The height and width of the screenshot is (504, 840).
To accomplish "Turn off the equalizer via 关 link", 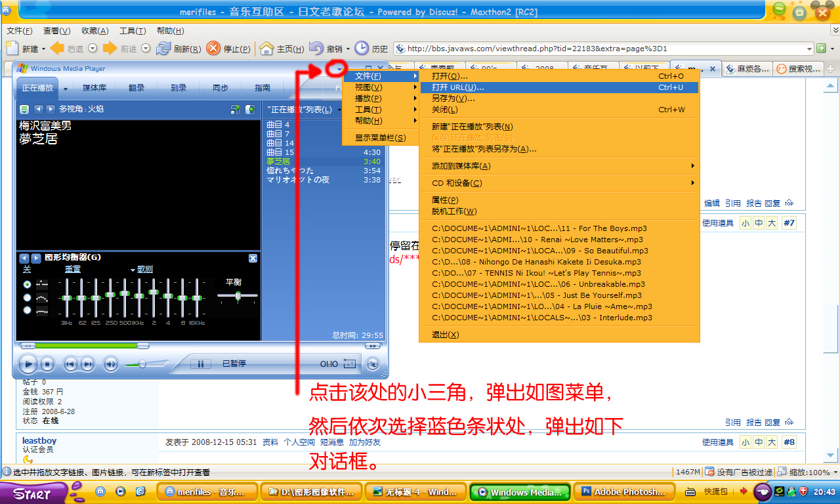I will pos(27,269).
